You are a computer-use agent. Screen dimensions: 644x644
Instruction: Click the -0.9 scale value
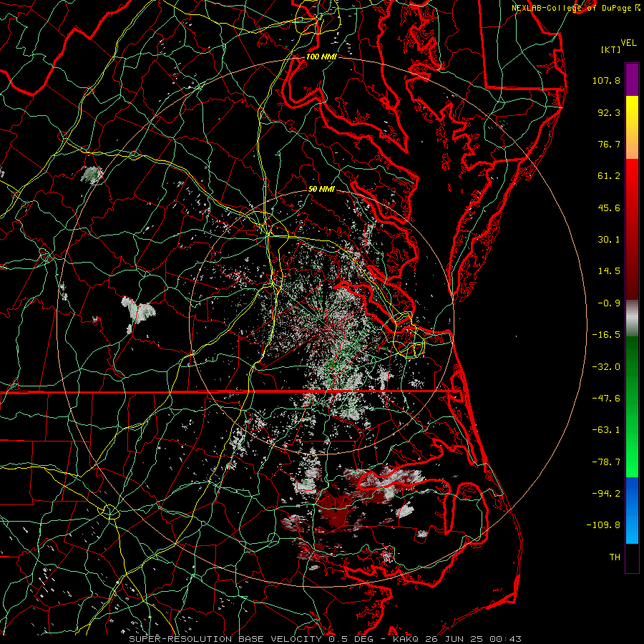click(609, 303)
